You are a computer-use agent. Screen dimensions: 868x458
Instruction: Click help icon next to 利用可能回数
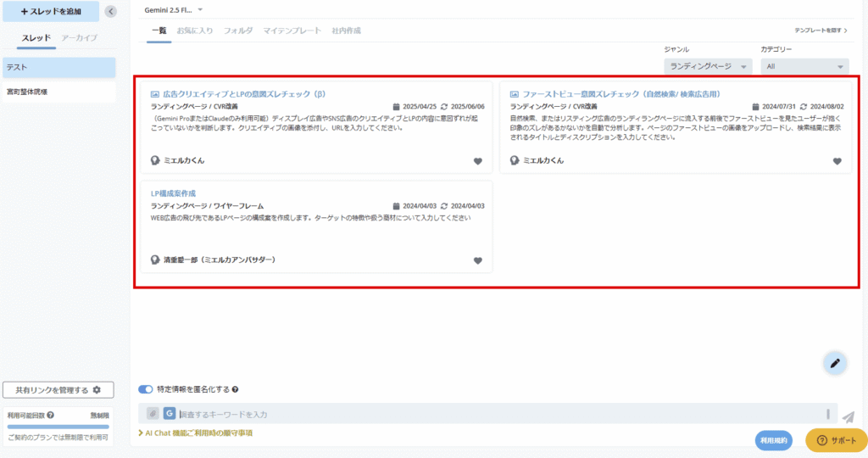tap(51, 415)
